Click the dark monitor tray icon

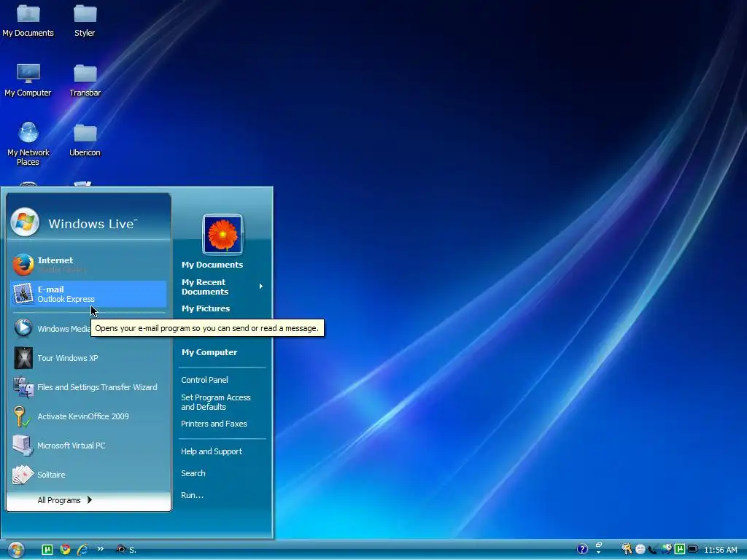693,549
